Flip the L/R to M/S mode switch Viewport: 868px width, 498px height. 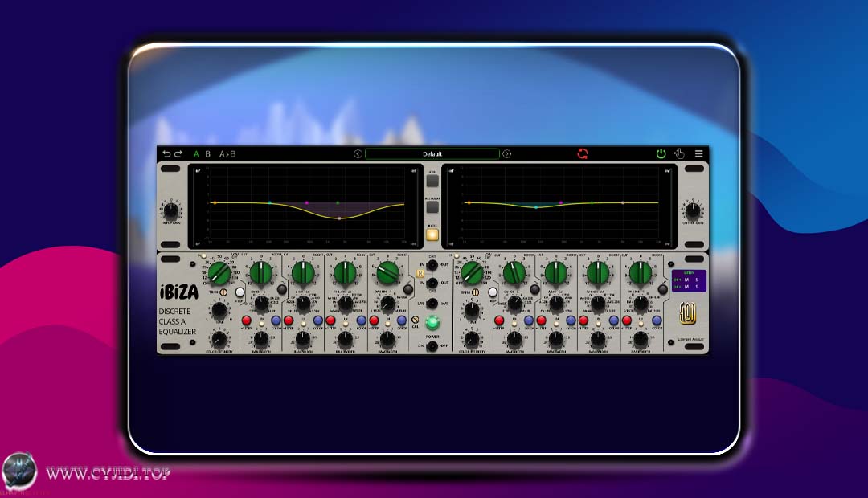[432, 303]
